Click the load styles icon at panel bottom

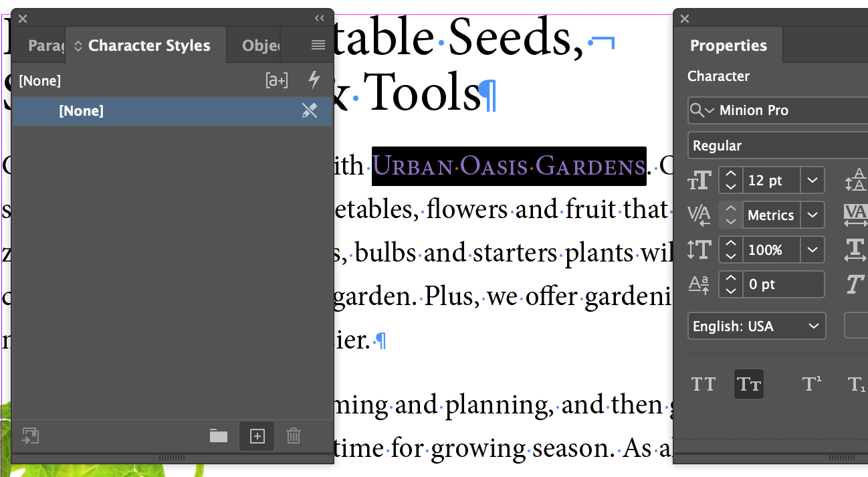[x=31, y=436]
